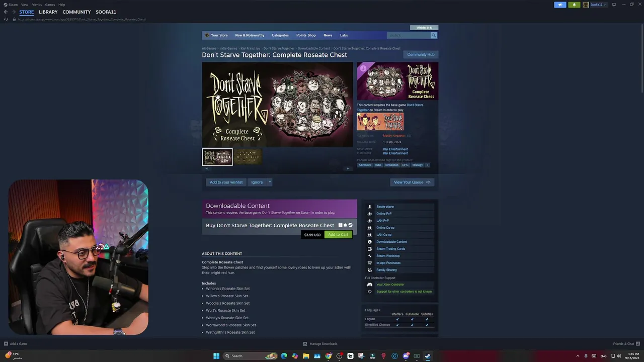Open the View menu

[25, 5]
